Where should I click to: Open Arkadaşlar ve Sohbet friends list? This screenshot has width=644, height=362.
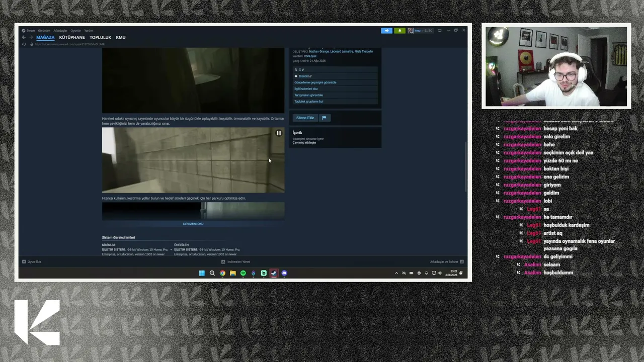coord(447,261)
